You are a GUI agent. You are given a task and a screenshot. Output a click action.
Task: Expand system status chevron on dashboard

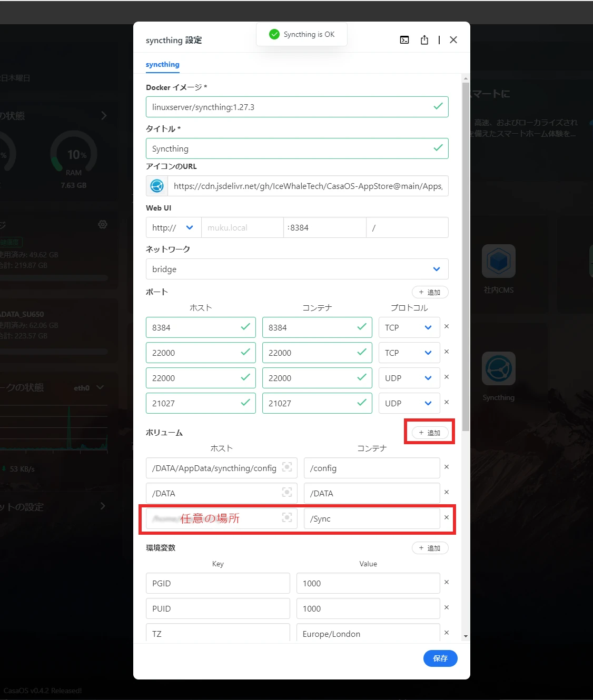point(104,115)
